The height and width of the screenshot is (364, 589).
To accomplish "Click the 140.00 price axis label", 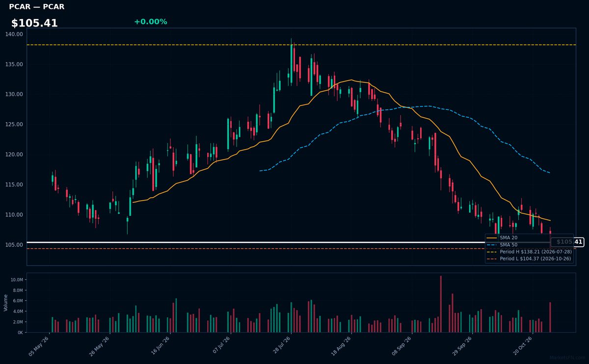I will tap(15, 34).
